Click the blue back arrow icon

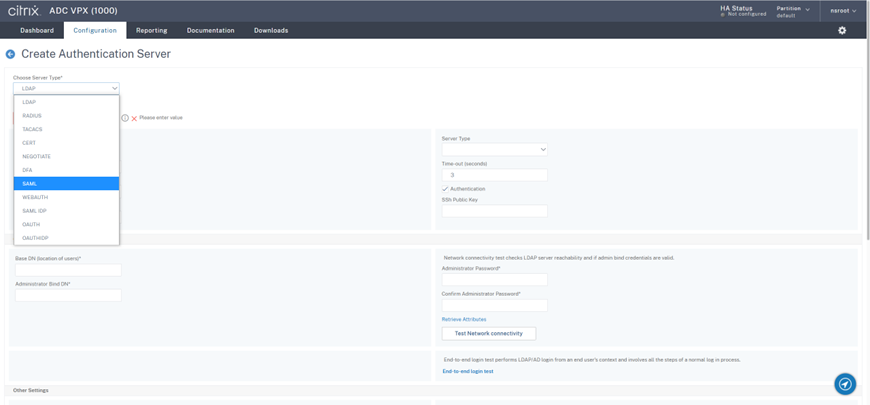10,54
